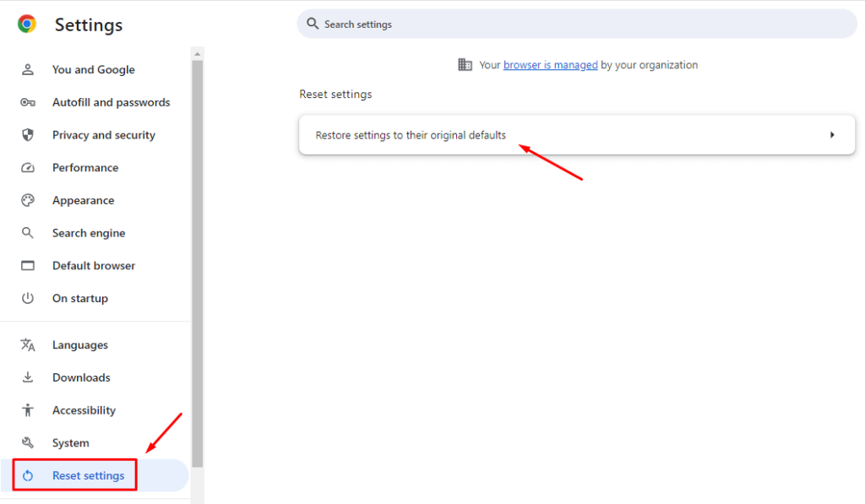Click the magnifier icon beside Search engine
The width and height of the screenshot is (865, 504).
[x=28, y=232]
